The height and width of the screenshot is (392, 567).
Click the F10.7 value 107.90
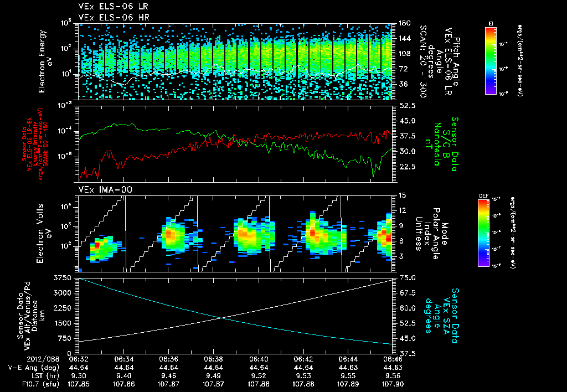point(393,384)
